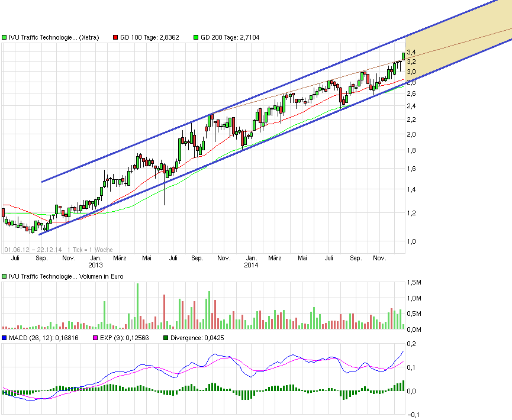Viewport: 512px width, 420px height.
Task: Click the 'März' 2014 label on time axis
Action: tap(275, 258)
